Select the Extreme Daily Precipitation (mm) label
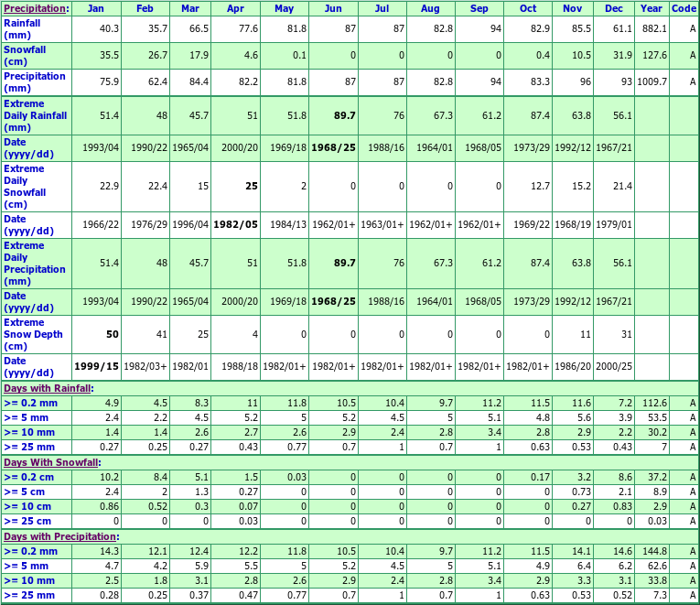700x605 pixels. (35, 264)
